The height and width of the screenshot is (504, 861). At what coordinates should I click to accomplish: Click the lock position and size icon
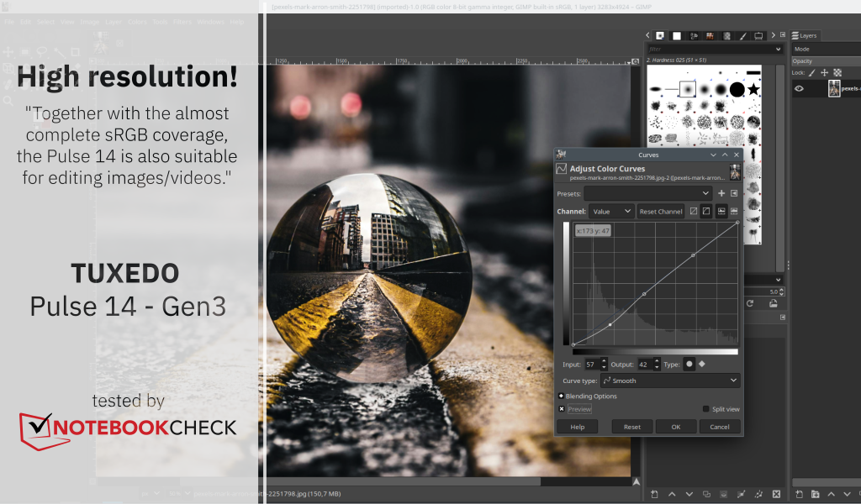[x=824, y=73]
